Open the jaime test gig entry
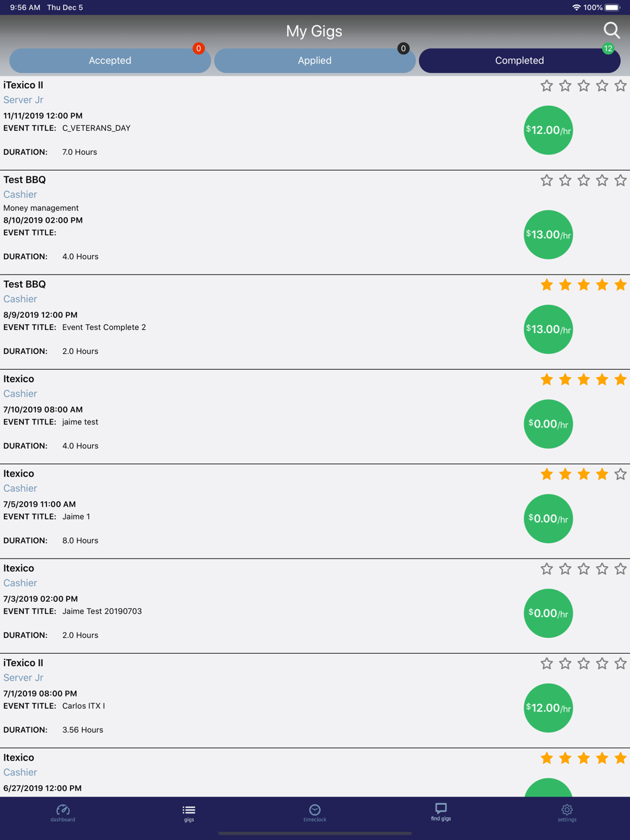Viewport: 630px width, 840px height. coord(315,417)
